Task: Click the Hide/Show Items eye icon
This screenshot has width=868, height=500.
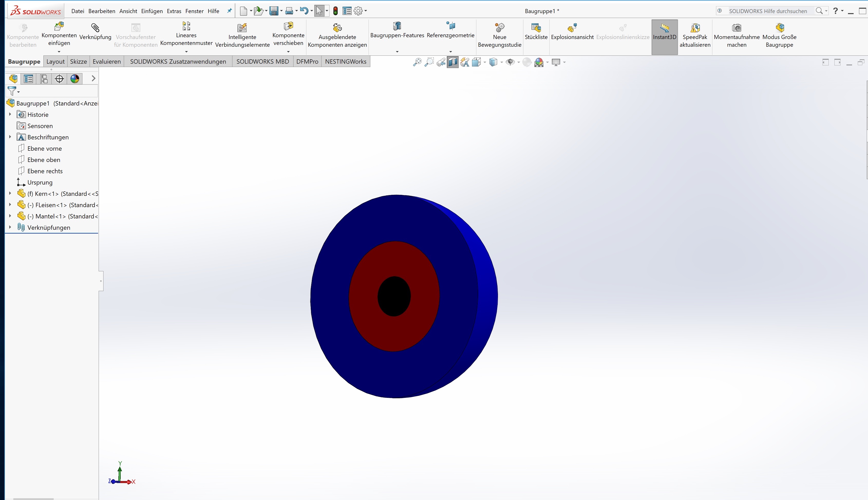Action: pyautogui.click(x=510, y=62)
